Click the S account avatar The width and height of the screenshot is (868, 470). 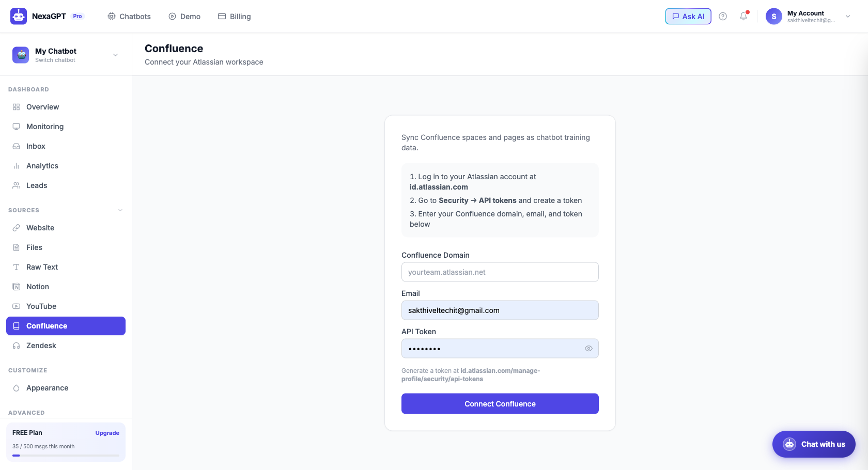(x=774, y=17)
